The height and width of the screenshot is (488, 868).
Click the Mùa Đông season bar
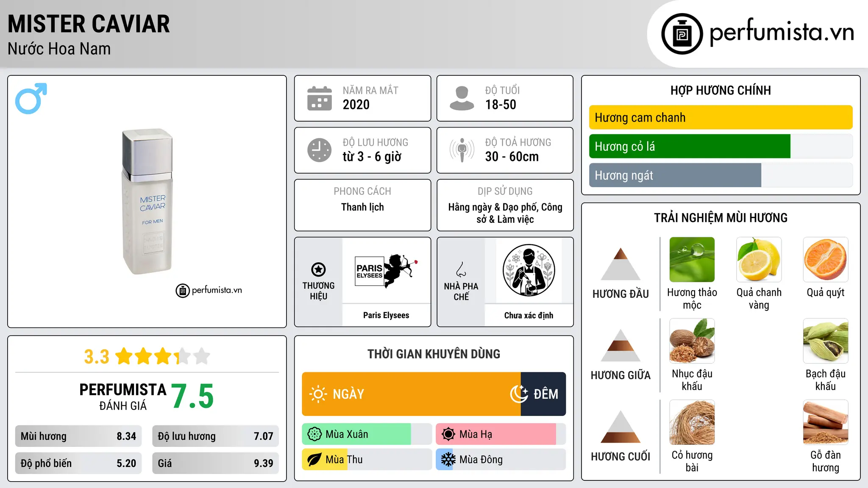tap(501, 460)
